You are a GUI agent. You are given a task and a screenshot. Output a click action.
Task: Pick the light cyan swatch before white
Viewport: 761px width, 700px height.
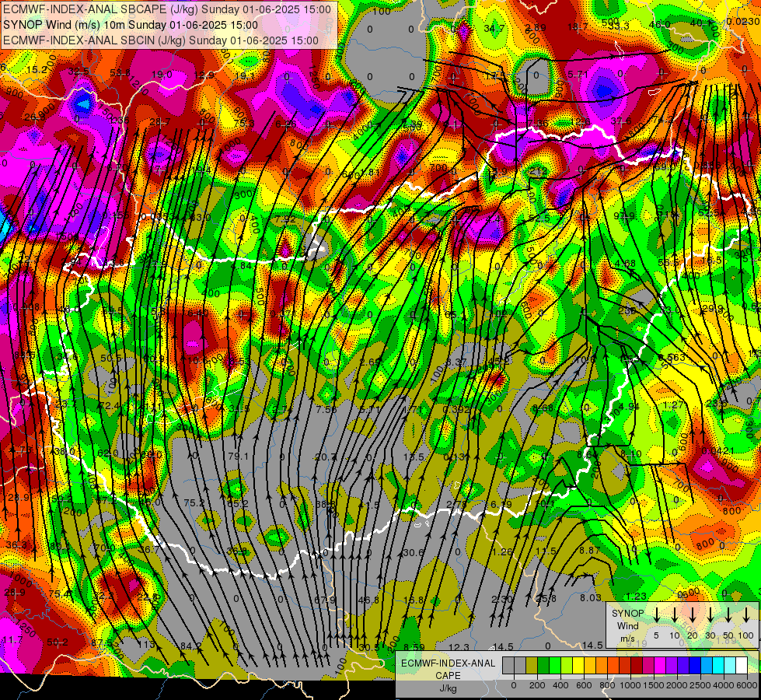point(729,666)
